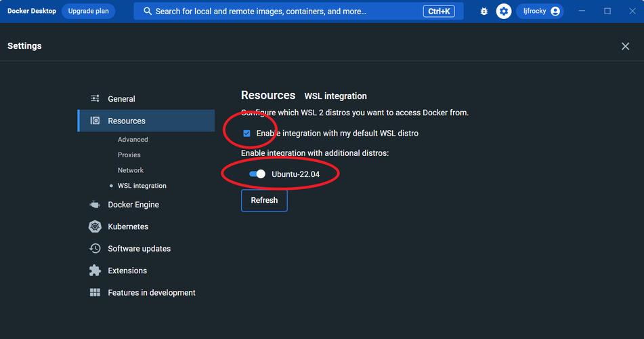Click the ljfrocky account button
The height and width of the screenshot is (339, 644).
(540, 11)
